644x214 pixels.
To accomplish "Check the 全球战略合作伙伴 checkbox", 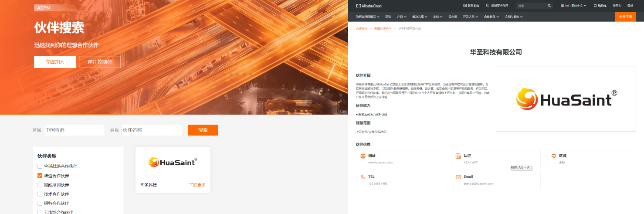I will click(x=40, y=166).
